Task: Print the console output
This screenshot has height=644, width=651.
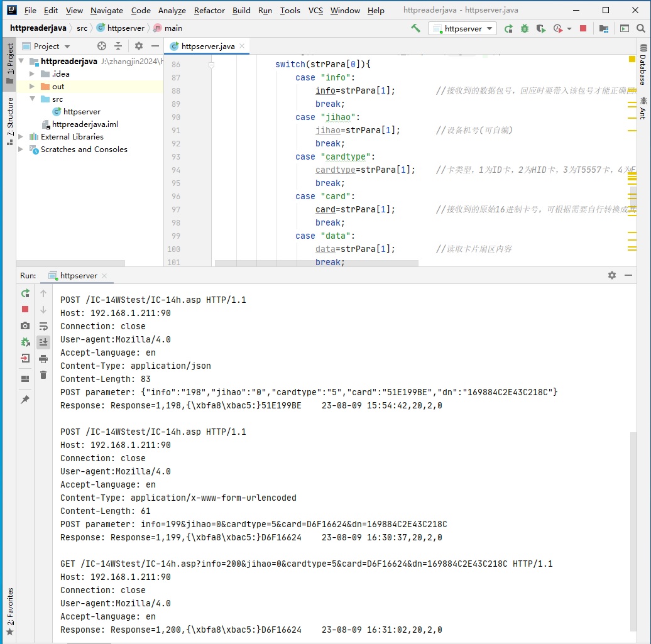Action: pos(43,359)
